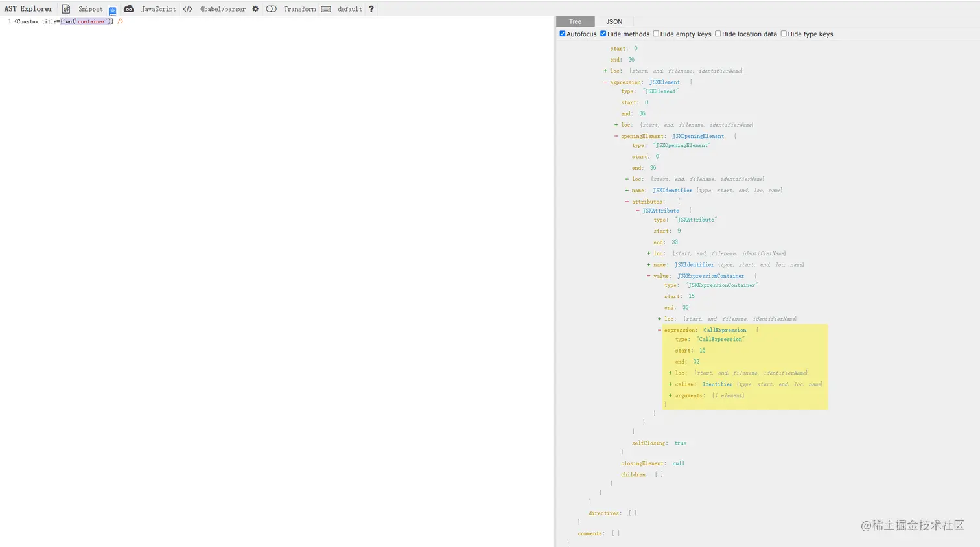Screen dimensions: 980x547
Task: Expand name JSXIdentifier under openingElement
Action: [627, 191]
